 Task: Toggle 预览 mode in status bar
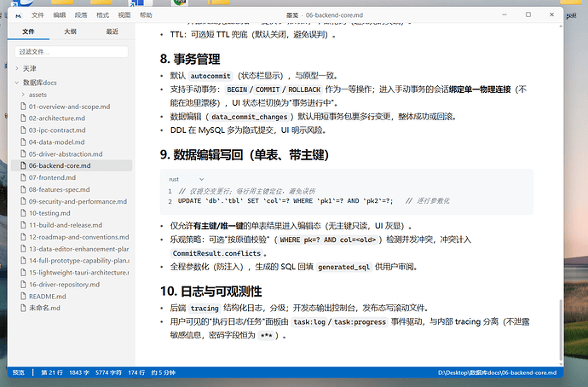(x=19, y=373)
